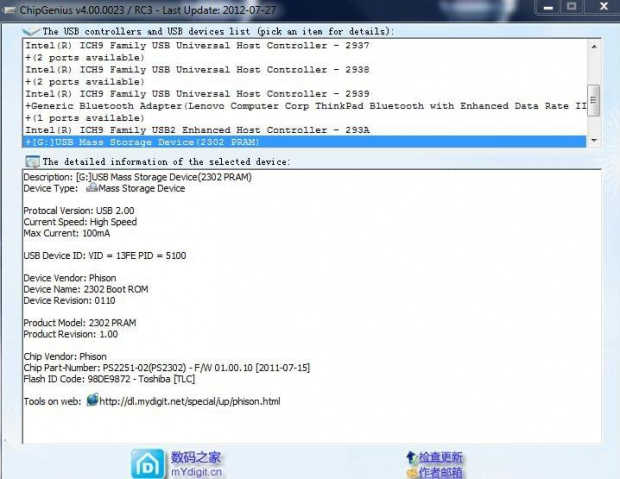Click the device list scrollbar thumb
The width and height of the screenshot is (620, 479).
[594, 100]
